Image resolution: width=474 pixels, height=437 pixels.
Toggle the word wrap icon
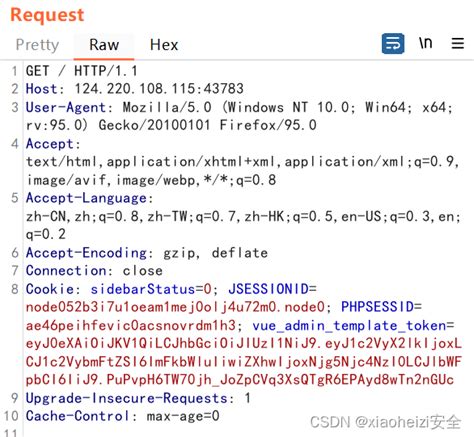click(x=393, y=44)
